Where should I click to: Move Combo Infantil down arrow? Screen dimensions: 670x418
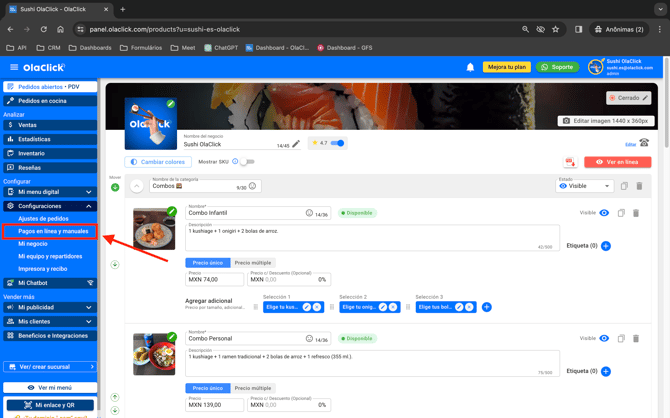pyautogui.click(x=115, y=265)
